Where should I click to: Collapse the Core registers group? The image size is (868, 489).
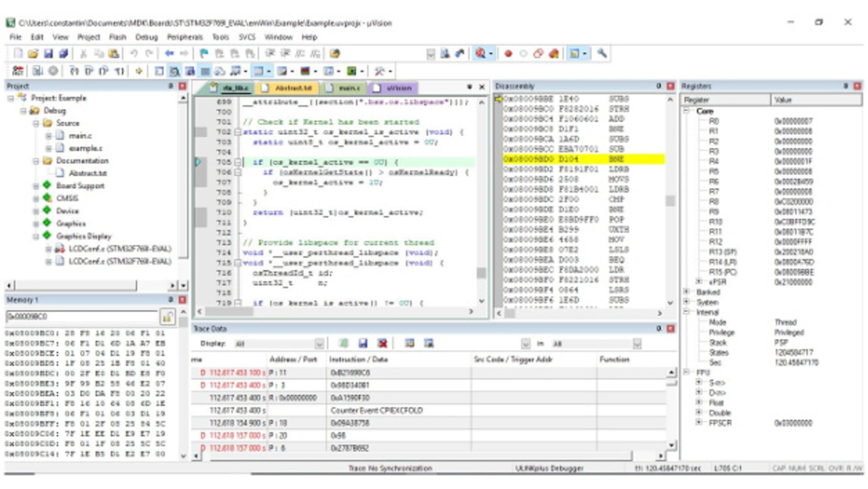(x=687, y=111)
